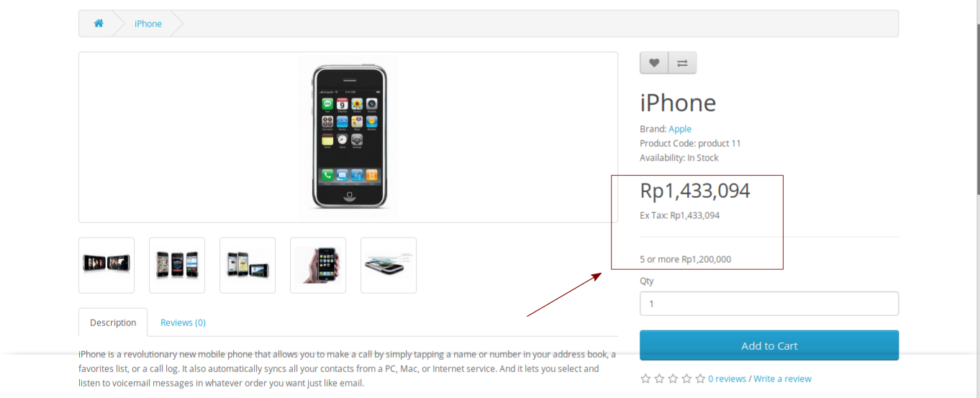Select the fifth rating star

tap(700, 379)
